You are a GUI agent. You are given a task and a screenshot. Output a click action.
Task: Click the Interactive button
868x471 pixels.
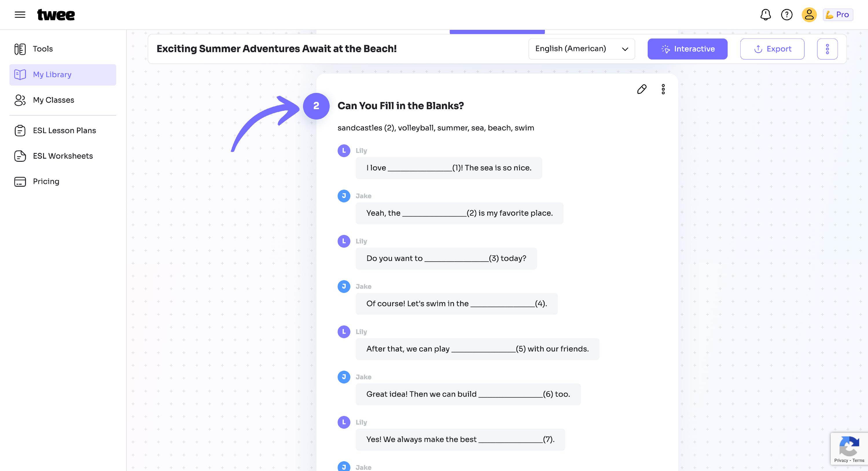[687, 49]
